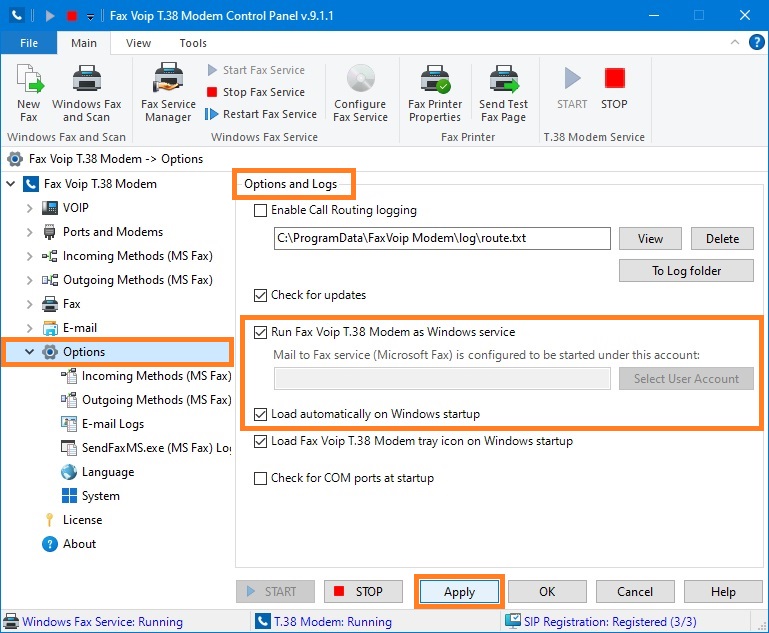Open Fax Printer Properties
This screenshot has height=633, width=769.
435,93
